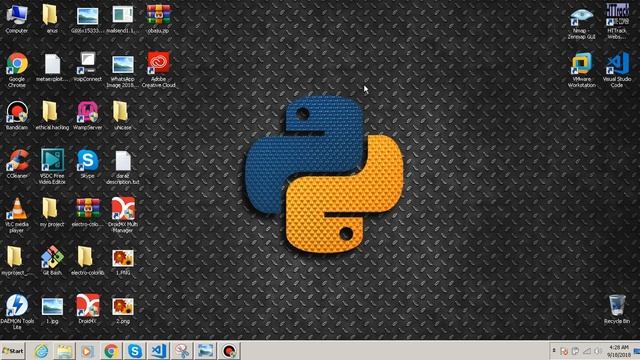This screenshot has height=360, width=640.
Task: Open the Recycle Bin
Action: pos(617,309)
